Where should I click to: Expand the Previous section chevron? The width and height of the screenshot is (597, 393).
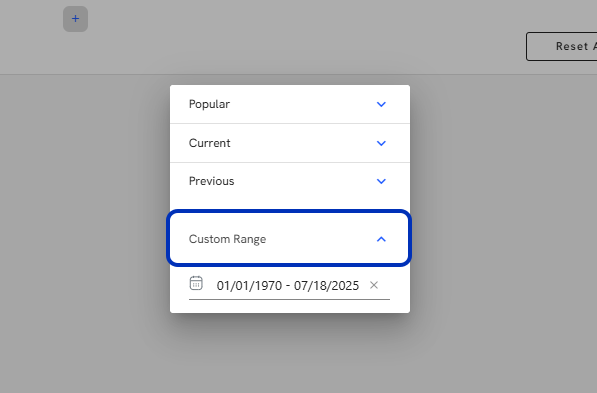381,181
